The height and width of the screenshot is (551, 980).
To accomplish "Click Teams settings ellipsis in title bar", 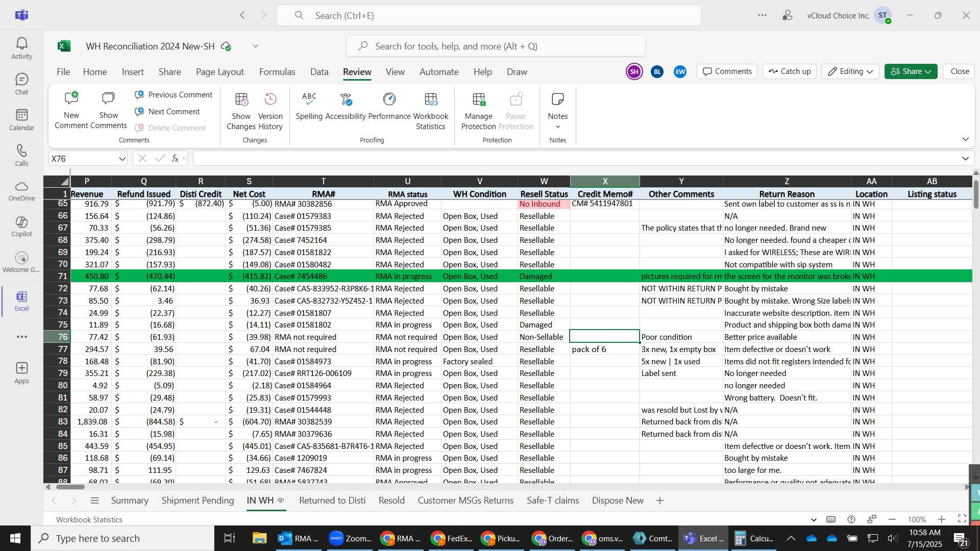I will pyautogui.click(x=762, y=15).
